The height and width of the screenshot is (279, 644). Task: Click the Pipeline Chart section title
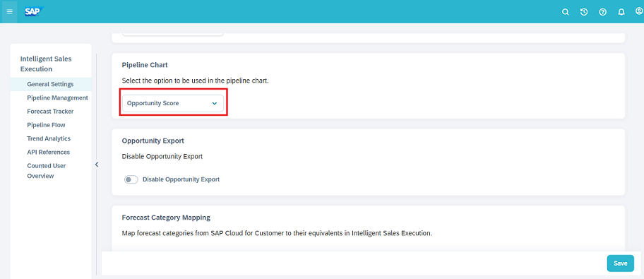pyautogui.click(x=145, y=65)
